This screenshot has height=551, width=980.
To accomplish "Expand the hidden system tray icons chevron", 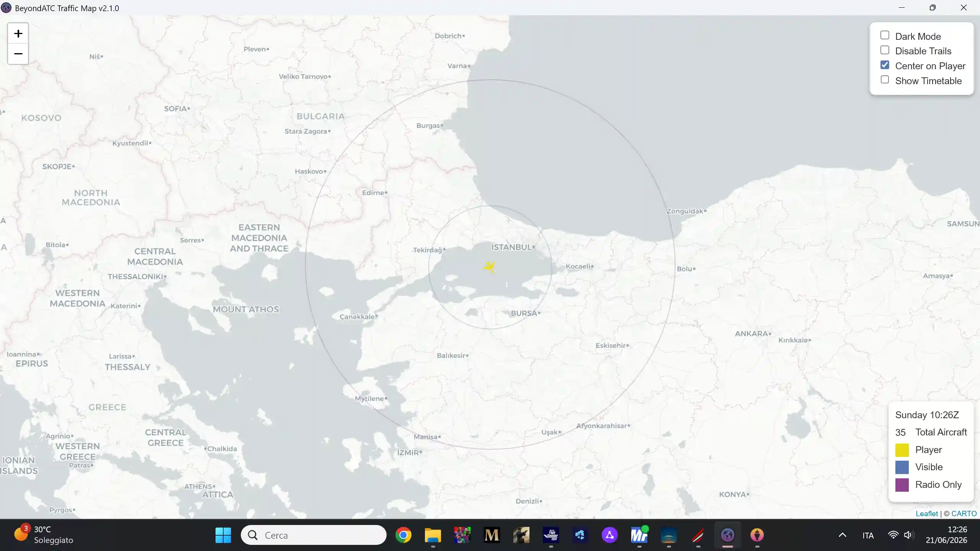I will pyautogui.click(x=843, y=535).
